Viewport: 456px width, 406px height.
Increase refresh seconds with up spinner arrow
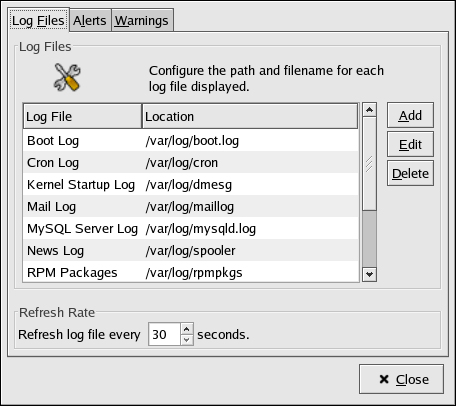[x=187, y=329]
